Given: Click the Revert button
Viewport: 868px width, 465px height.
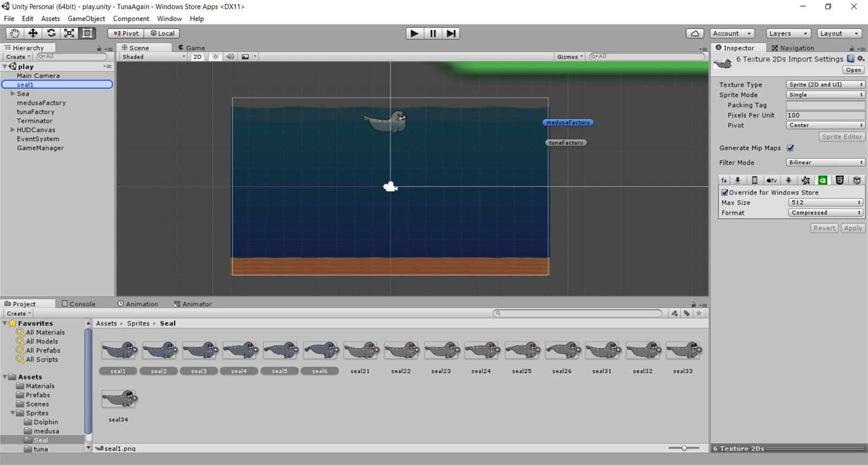Looking at the screenshot, I should pyautogui.click(x=824, y=228).
